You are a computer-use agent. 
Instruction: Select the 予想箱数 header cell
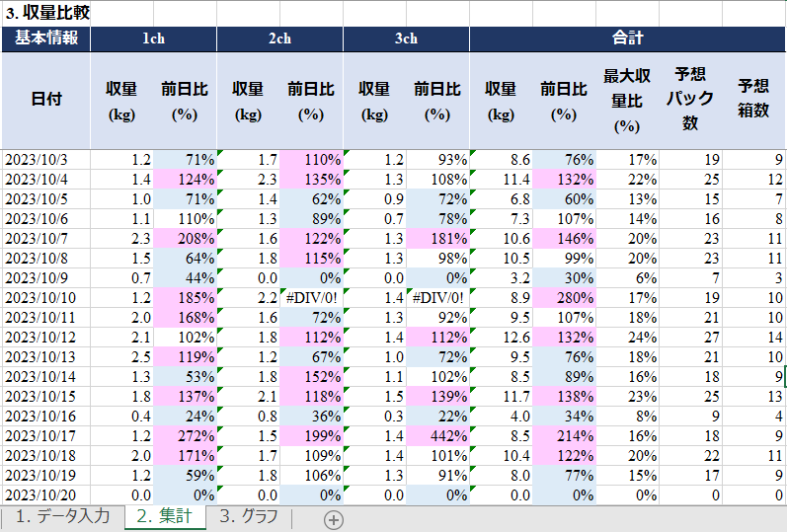[753, 101]
